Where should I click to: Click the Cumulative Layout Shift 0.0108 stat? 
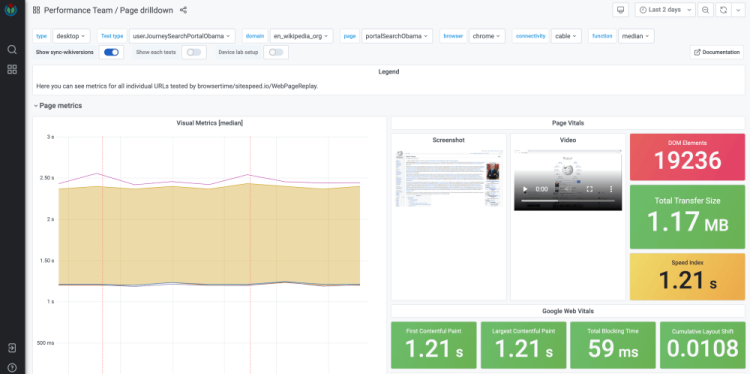703,345
